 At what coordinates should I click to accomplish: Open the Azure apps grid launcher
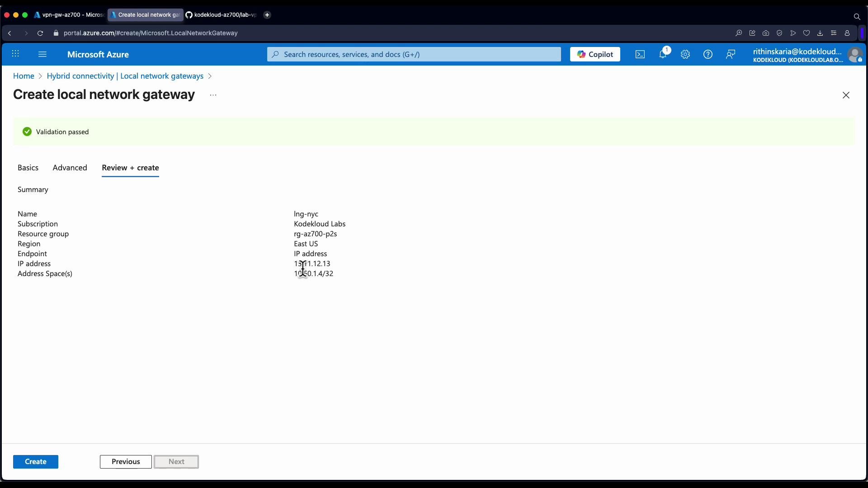(15, 54)
